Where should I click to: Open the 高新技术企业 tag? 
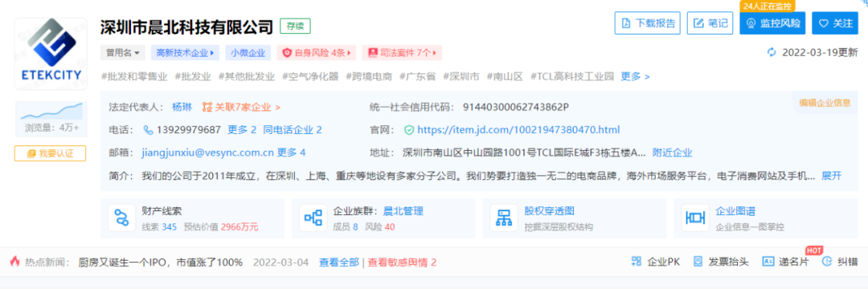(185, 53)
